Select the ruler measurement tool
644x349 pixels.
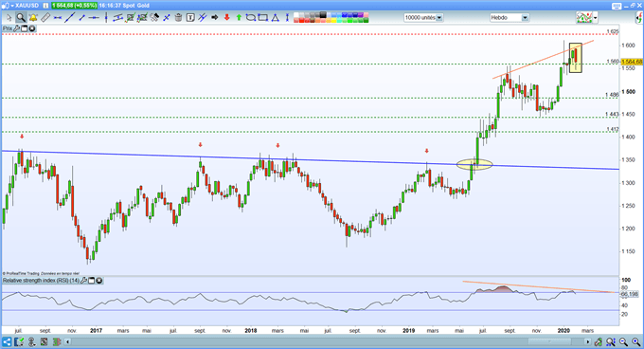click(x=45, y=18)
